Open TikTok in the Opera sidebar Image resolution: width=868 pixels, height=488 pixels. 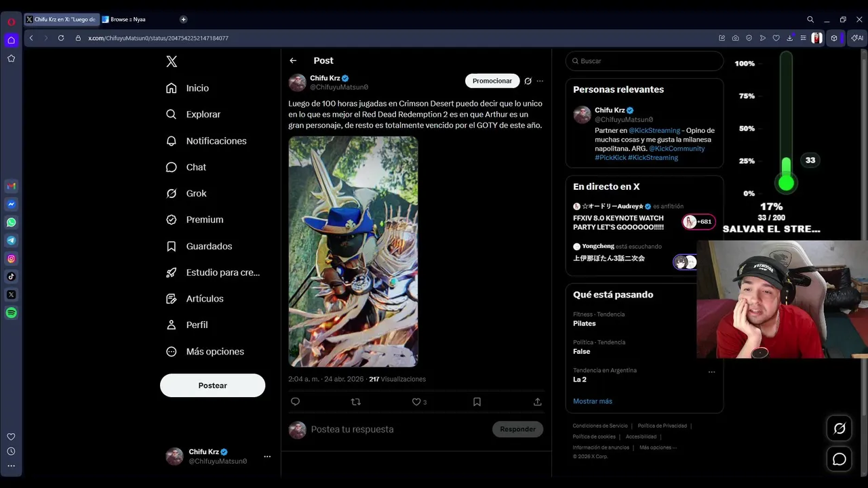point(11,277)
